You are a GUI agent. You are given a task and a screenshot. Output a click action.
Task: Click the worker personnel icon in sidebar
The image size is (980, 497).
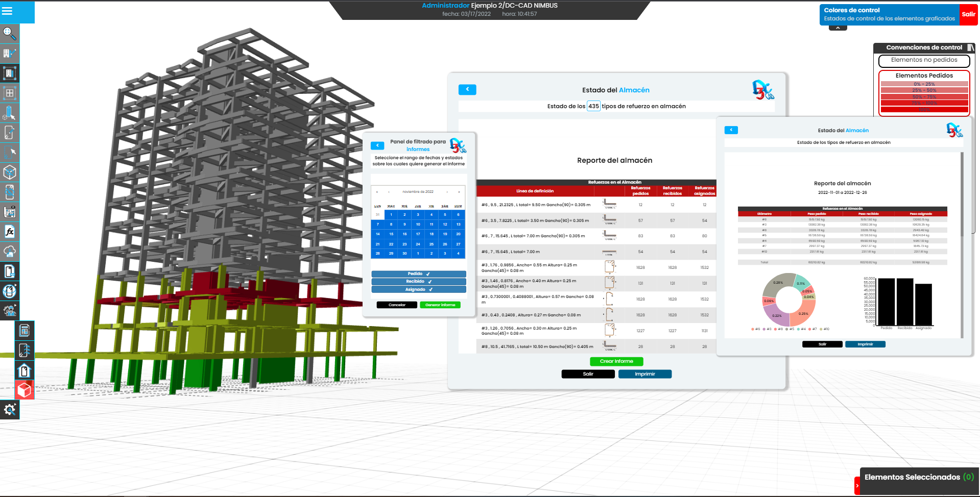tap(9, 311)
